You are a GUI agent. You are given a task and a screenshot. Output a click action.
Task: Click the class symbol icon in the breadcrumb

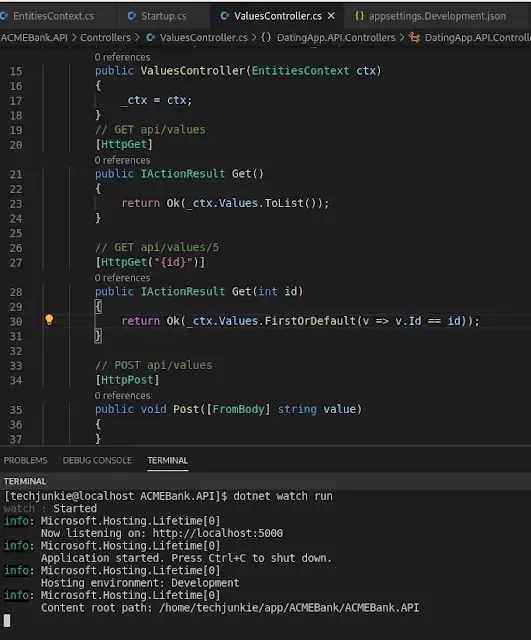tap(414, 38)
